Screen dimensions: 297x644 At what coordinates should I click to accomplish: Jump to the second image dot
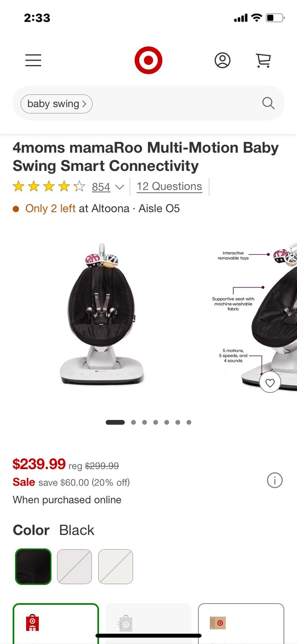click(x=133, y=422)
